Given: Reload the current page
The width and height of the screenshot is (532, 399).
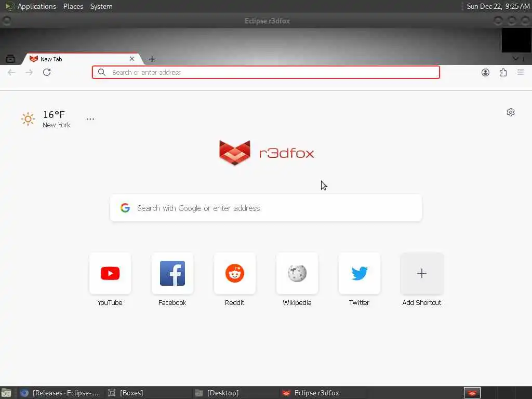Looking at the screenshot, I should pos(47,72).
